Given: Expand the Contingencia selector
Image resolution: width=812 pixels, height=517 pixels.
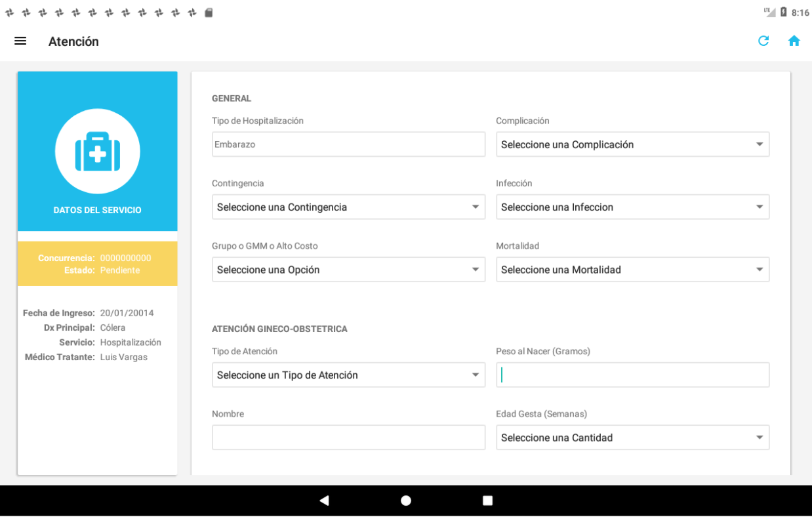Looking at the screenshot, I should pos(348,207).
